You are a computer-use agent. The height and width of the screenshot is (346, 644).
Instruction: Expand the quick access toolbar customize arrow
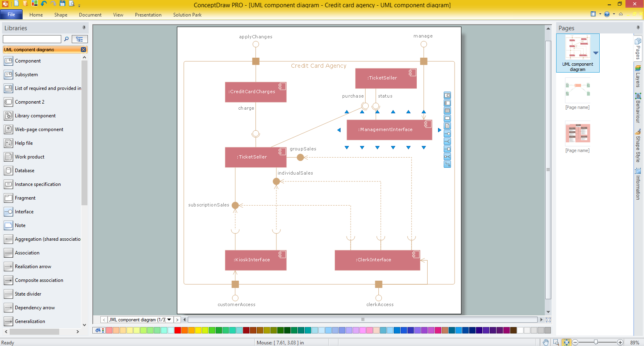point(79,5)
